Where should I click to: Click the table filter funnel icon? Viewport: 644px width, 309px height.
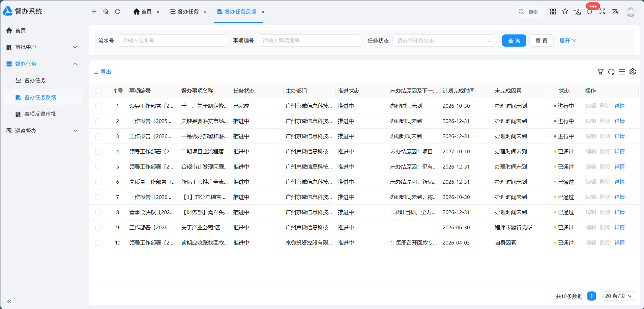[x=601, y=72]
